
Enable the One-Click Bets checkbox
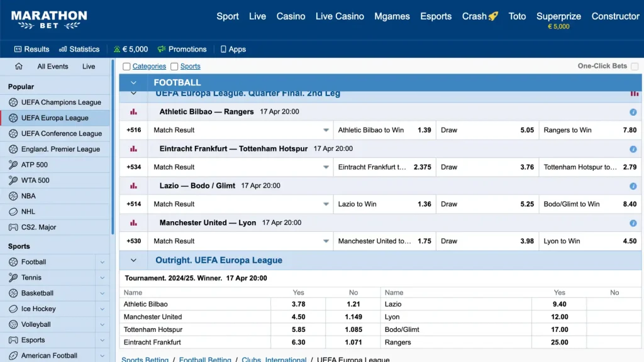pyautogui.click(x=635, y=67)
